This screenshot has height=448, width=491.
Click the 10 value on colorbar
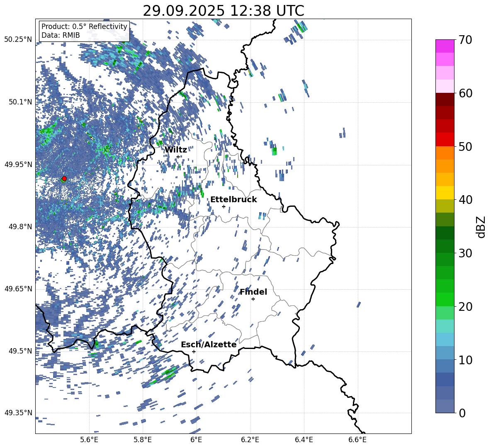(x=465, y=360)
